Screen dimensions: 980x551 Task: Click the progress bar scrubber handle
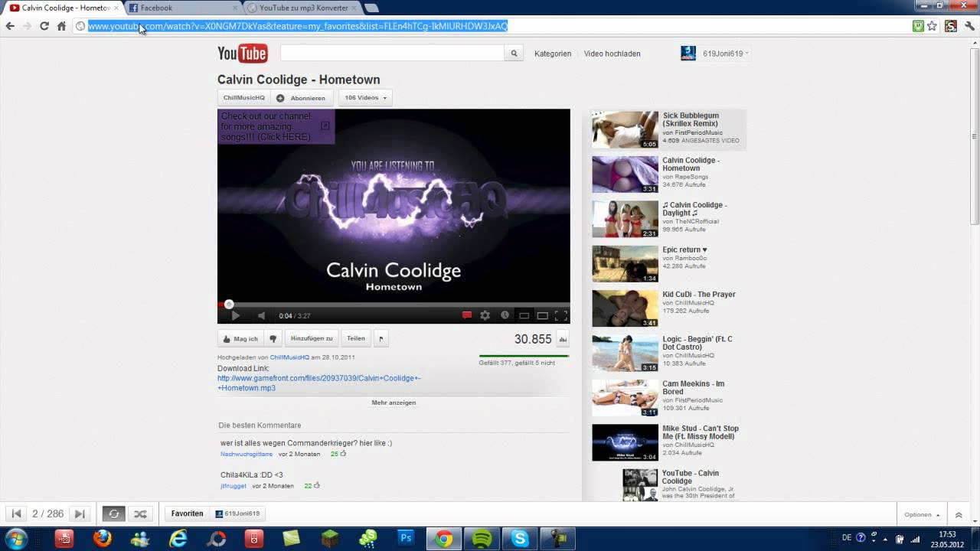[228, 305]
